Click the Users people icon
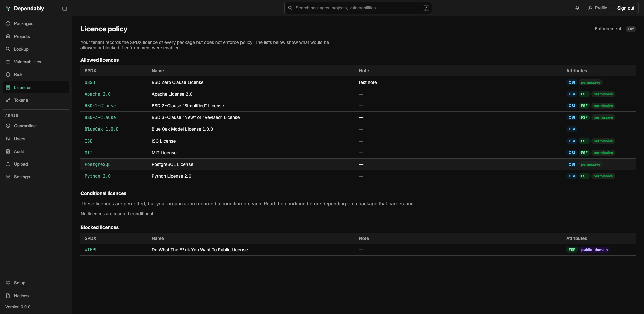 point(8,139)
